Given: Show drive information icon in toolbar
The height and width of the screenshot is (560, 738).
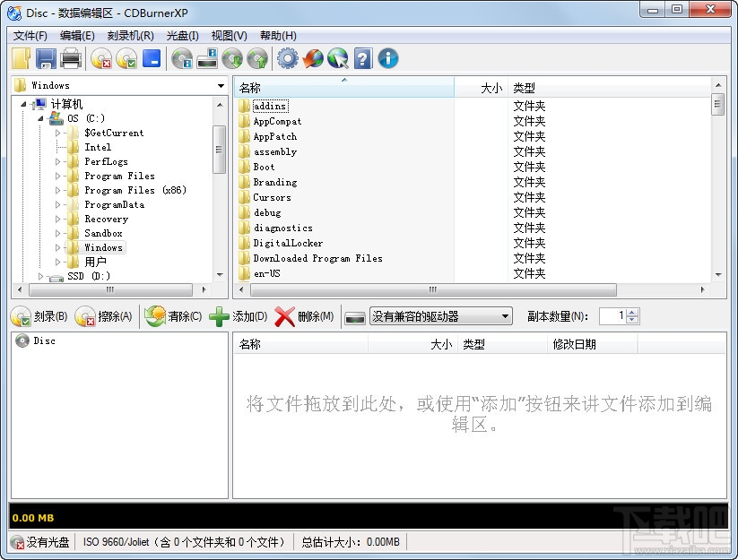Looking at the screenshot, I should point(207,59).
